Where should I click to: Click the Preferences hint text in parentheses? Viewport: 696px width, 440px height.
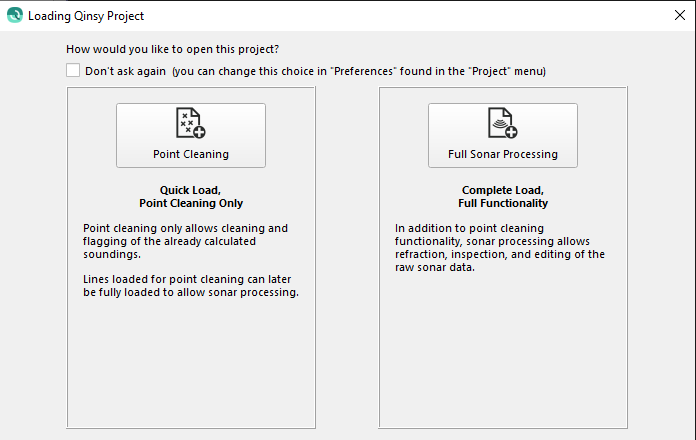[x=359, y=71]
